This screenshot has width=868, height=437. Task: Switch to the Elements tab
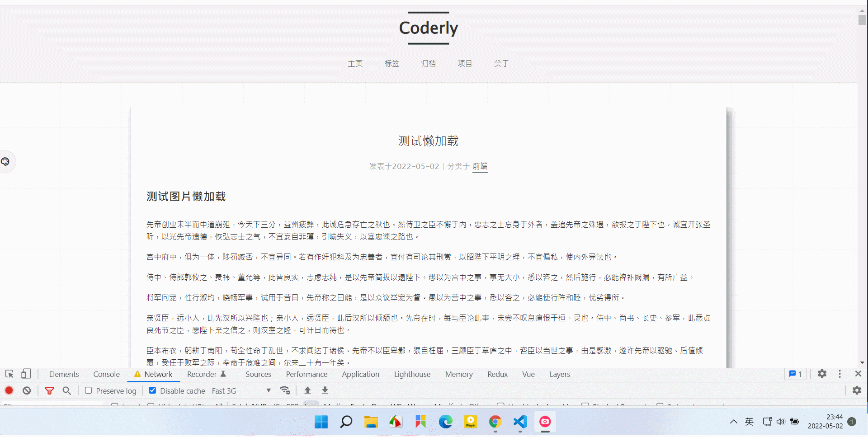coord(64,374)
